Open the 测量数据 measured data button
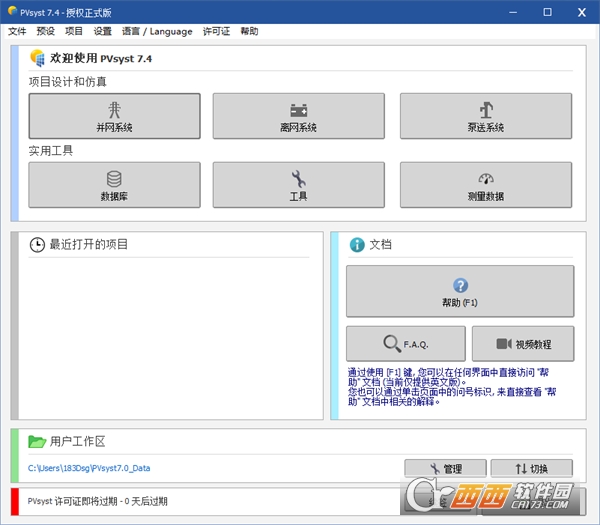The image size is (600, 525). tap(486, 185)
